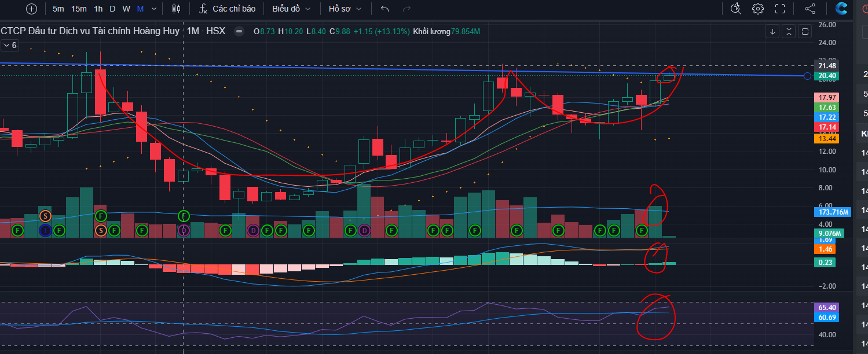Viewport: 868px width, 354px height.
Task: Click the 173.716M volume label
Action: [x=833, y=212]
